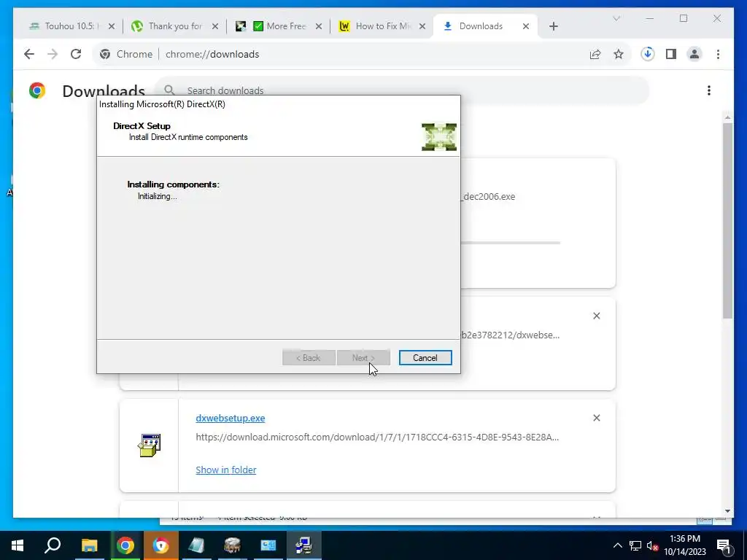Open the notification center icon
This screenshot has height=560, width=747.
(x=724, y=545)
